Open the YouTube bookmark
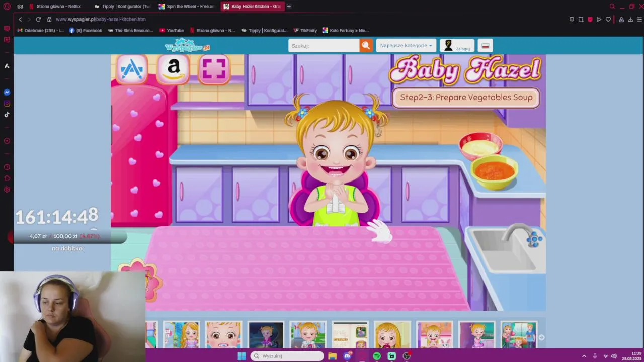 (172, 30)
